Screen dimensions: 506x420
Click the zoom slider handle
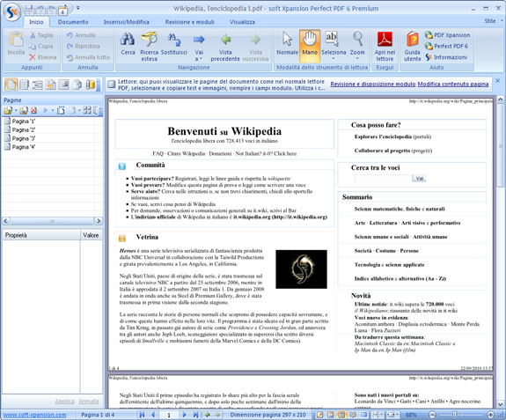pyautogui.click(x=454, y=415)
